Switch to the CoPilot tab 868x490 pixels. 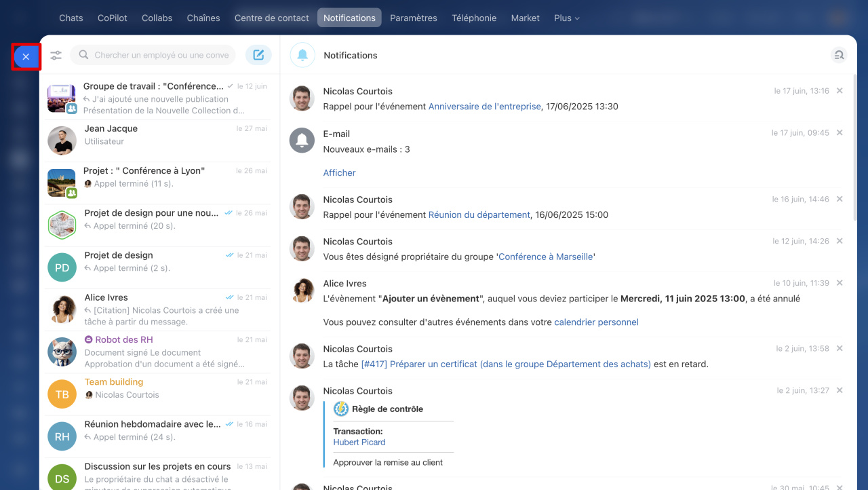pyautogui.click(x=113, y=18)
